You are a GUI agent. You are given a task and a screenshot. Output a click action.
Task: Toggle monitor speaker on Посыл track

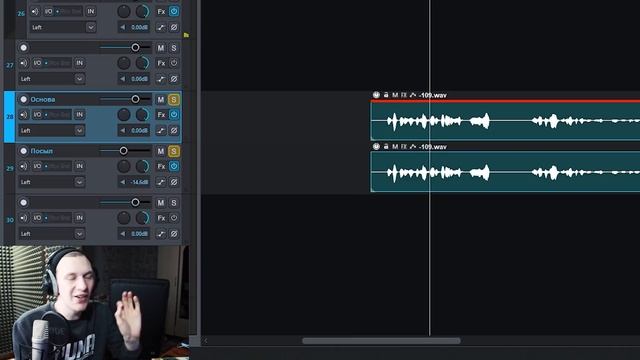tap(24, 166)
